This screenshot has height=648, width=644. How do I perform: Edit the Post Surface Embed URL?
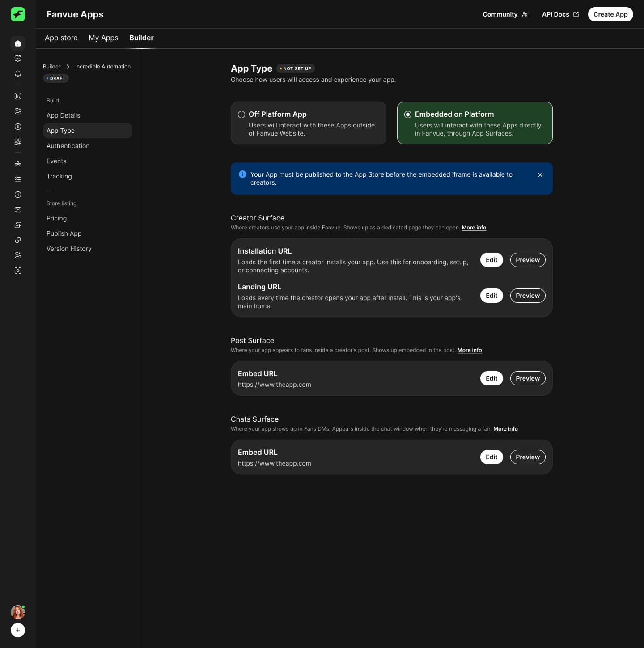point(491,378)
